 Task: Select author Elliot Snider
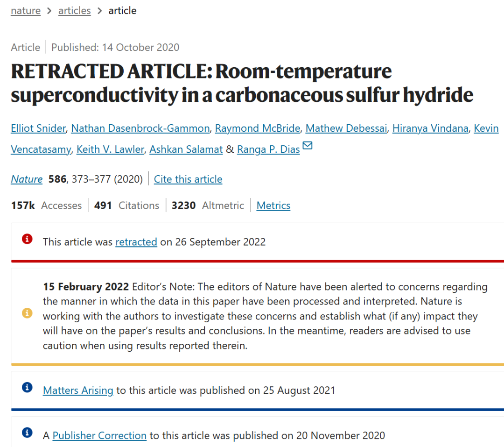click(x=38, y=128)
